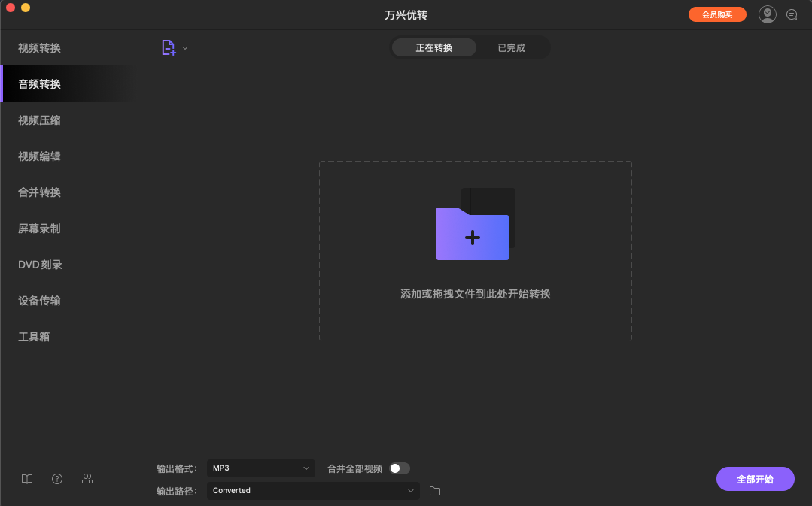Toggle 合并全部视频 switch
This screenshot has width=812, height=506.
tap(400, 468)
